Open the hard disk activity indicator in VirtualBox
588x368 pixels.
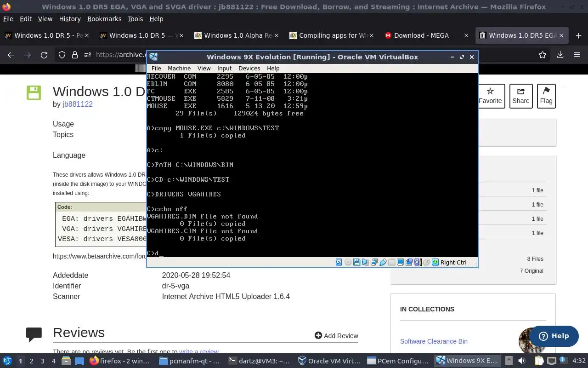coord(339,262)
